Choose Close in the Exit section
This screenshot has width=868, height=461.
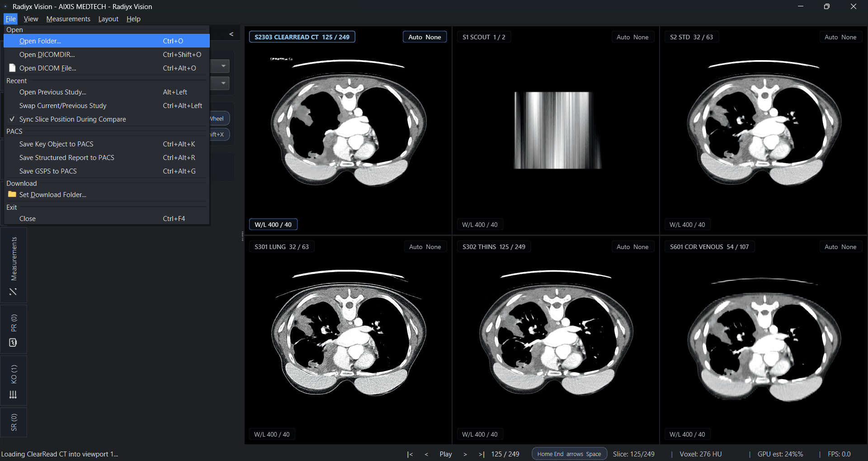(107, 219)
